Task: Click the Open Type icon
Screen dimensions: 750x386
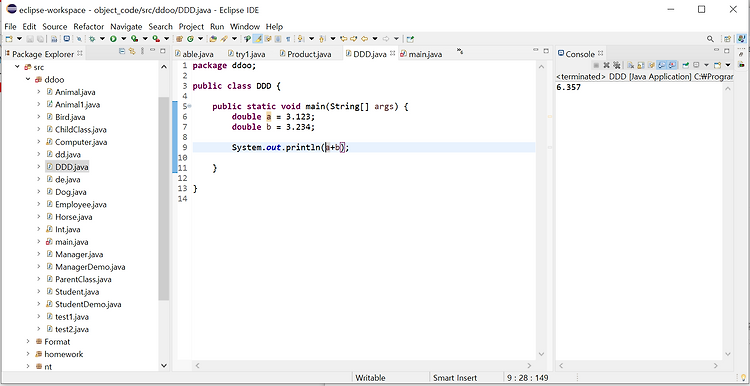Action: (x=213, y=39)
